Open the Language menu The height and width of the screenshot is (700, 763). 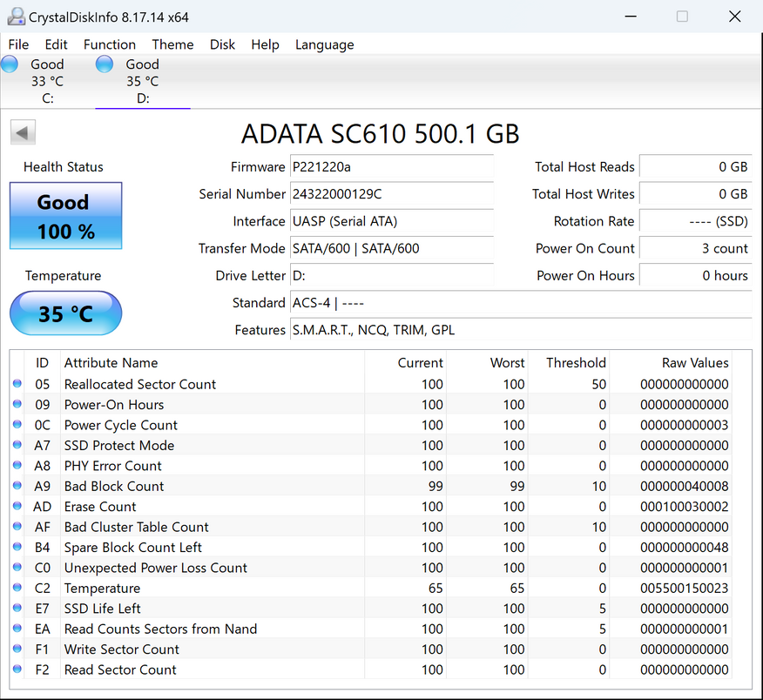324,44
